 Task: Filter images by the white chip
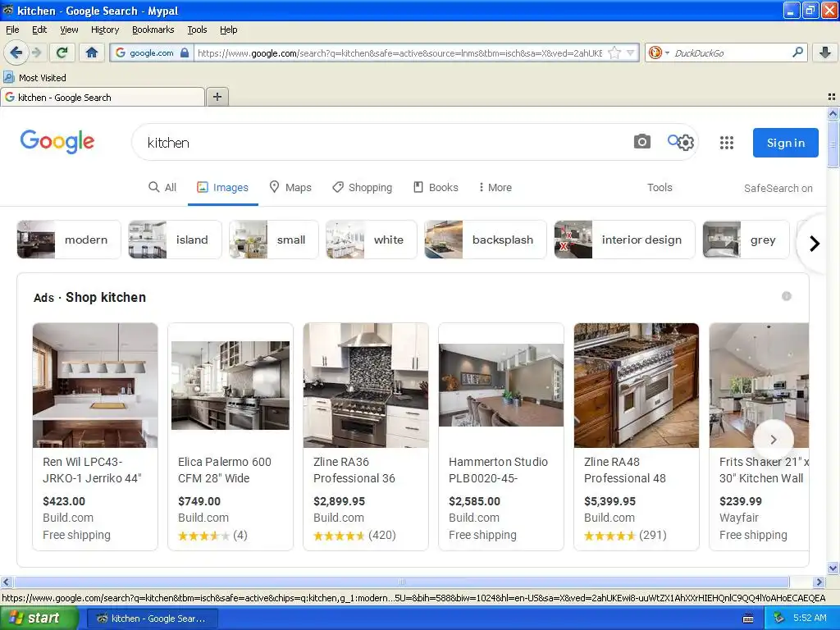point(372,240)
